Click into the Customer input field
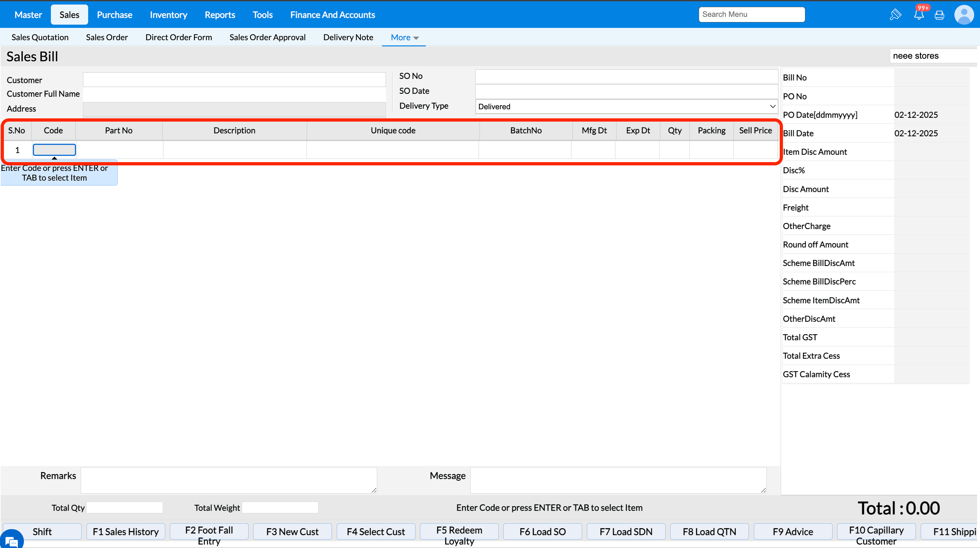 click(x=234, y=80)
